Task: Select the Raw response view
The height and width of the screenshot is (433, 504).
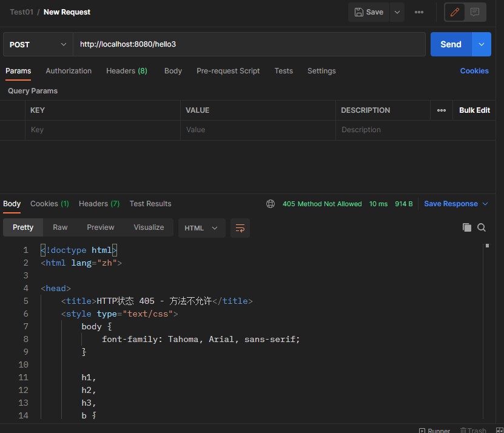Action: point(60,227)
